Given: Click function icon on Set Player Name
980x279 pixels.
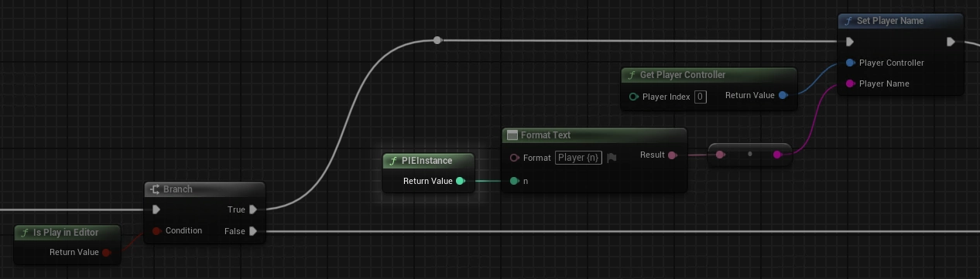Looking at the screenshot, I should [848, 21].
